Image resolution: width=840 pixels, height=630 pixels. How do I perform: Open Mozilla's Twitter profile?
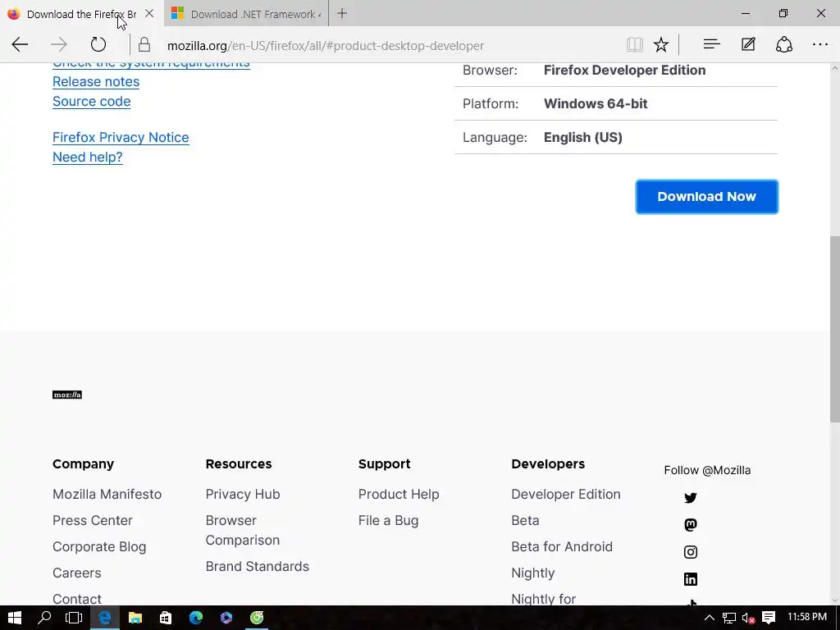691,498
